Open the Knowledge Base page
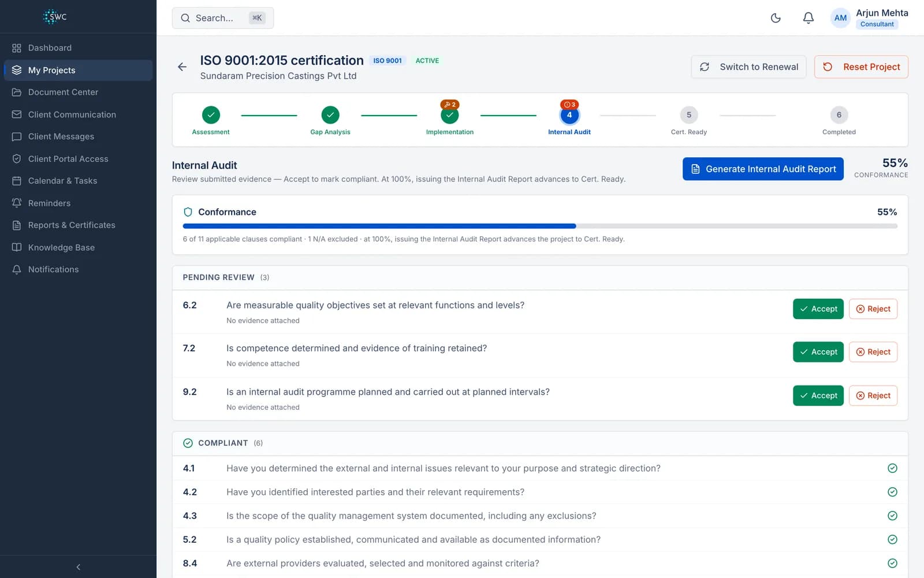The image size is (924, 578). 78,247
